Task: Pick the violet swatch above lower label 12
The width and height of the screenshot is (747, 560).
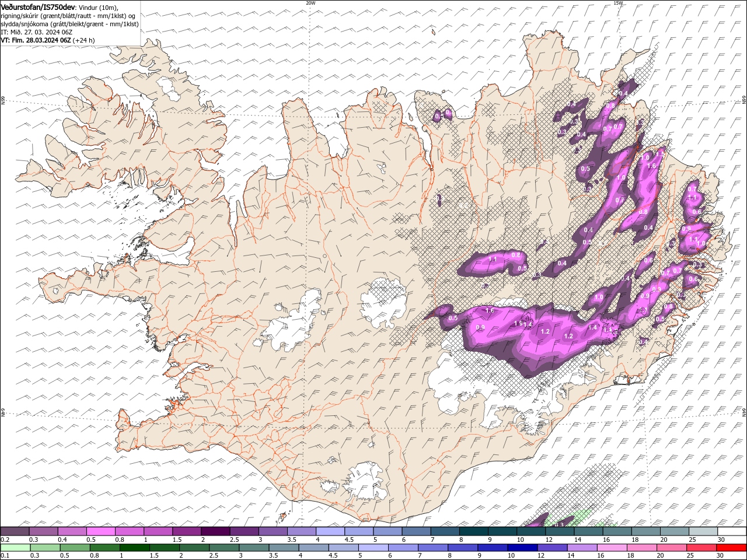Action: coord(553,548)
